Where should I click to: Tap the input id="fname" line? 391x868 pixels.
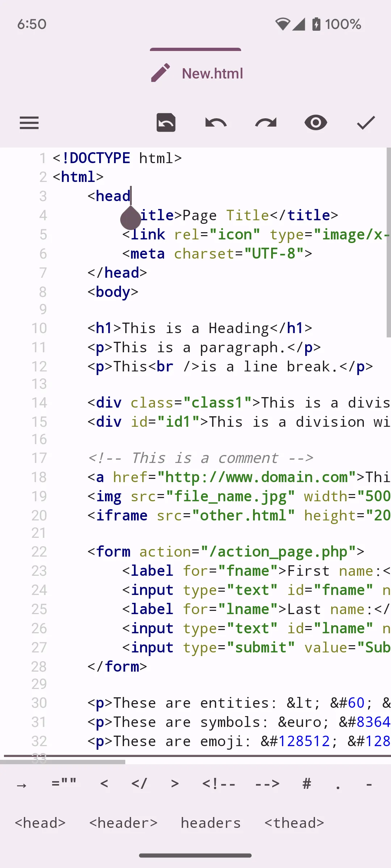click(x=256, y=590)
